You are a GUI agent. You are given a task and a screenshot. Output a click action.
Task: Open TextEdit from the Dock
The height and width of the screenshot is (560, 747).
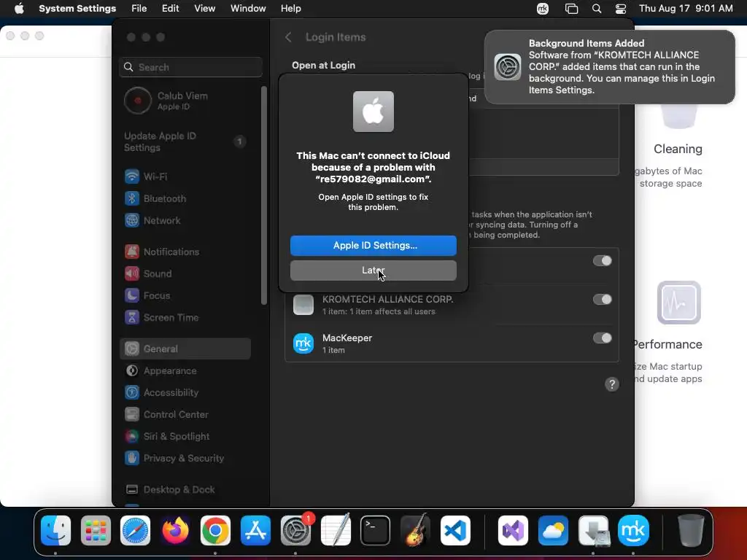click(x=336, y=530)
